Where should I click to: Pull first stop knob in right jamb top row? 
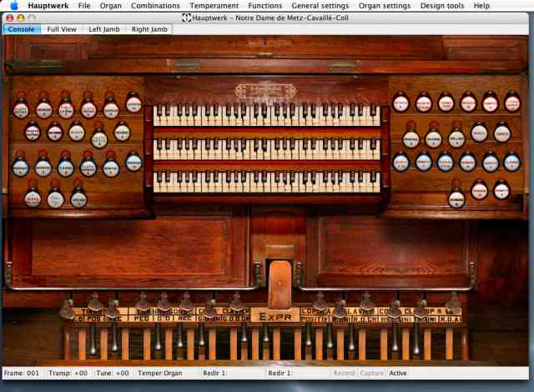(x=400, y=103)
